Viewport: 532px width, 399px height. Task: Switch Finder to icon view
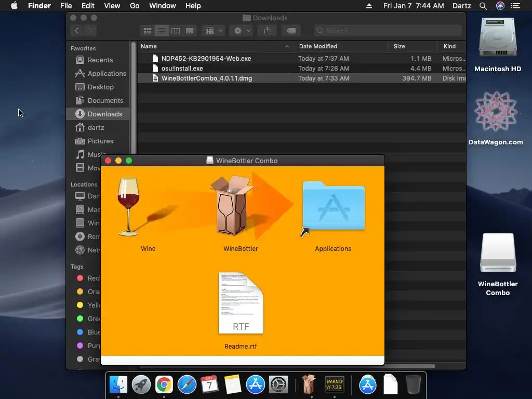pos(148,31)
